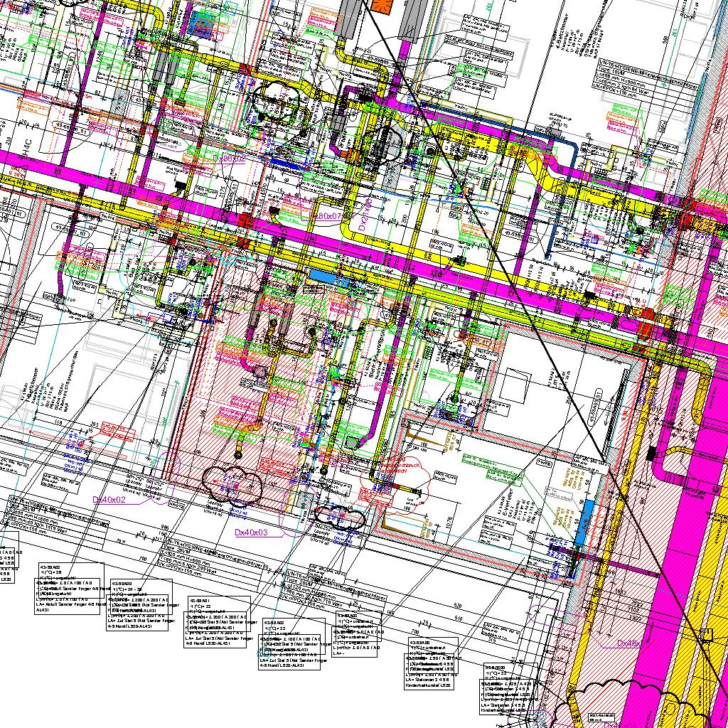Click the purple annotation 'Dx80x07'

[x=325, y=216]
